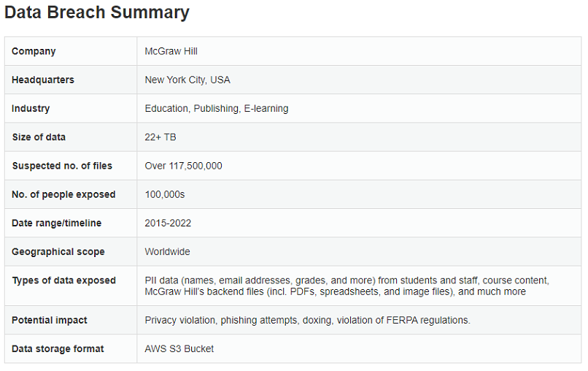Select the Company row label
The height and width of the screenshot is (371, 588).
34,51
